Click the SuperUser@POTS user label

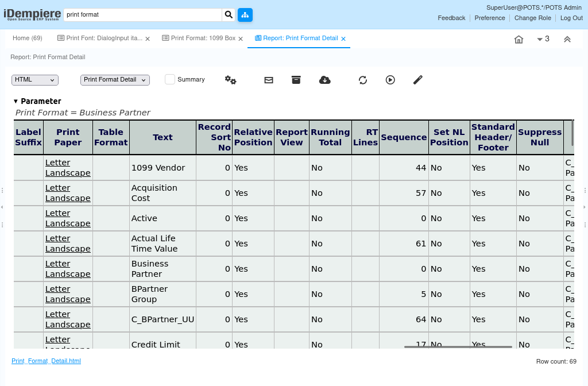click(534, 7)
